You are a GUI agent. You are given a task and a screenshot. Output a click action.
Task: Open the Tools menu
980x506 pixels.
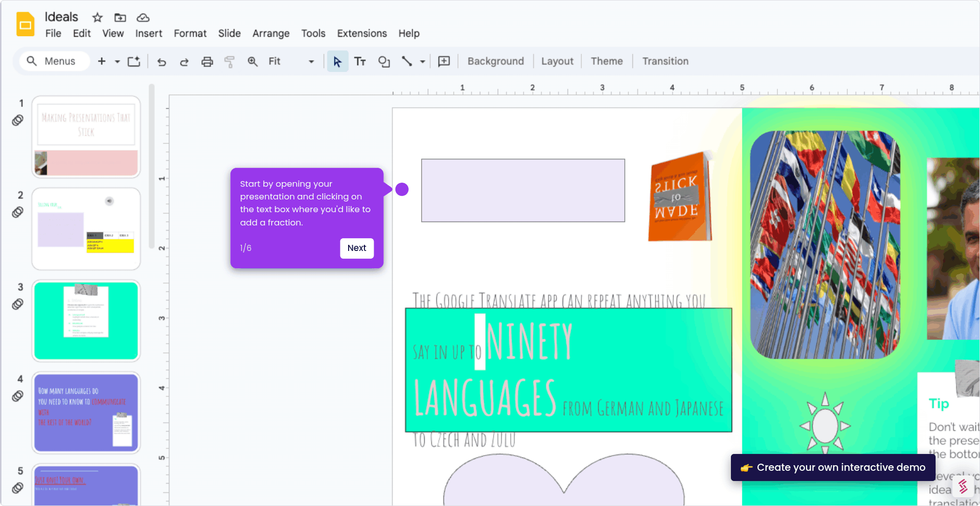pos(313,33)
